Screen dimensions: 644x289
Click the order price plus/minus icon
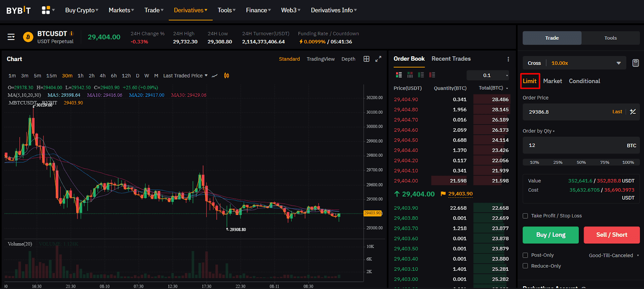click(x=633, y=112)
